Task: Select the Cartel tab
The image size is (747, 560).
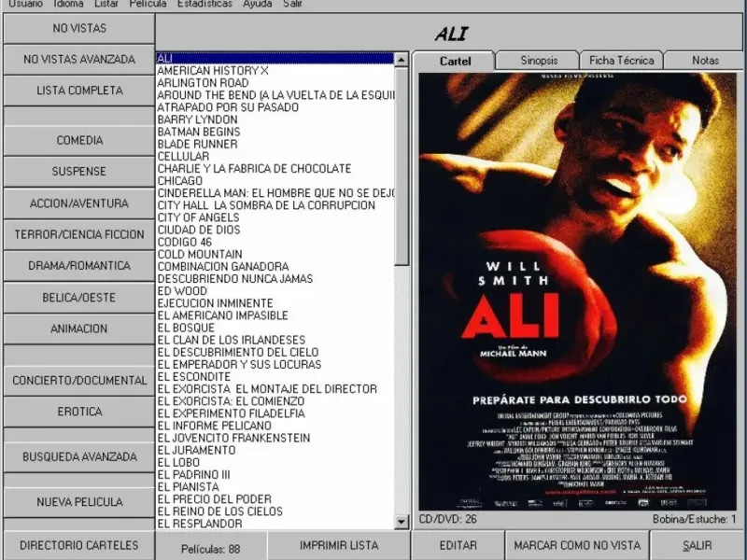Action: 455,61
